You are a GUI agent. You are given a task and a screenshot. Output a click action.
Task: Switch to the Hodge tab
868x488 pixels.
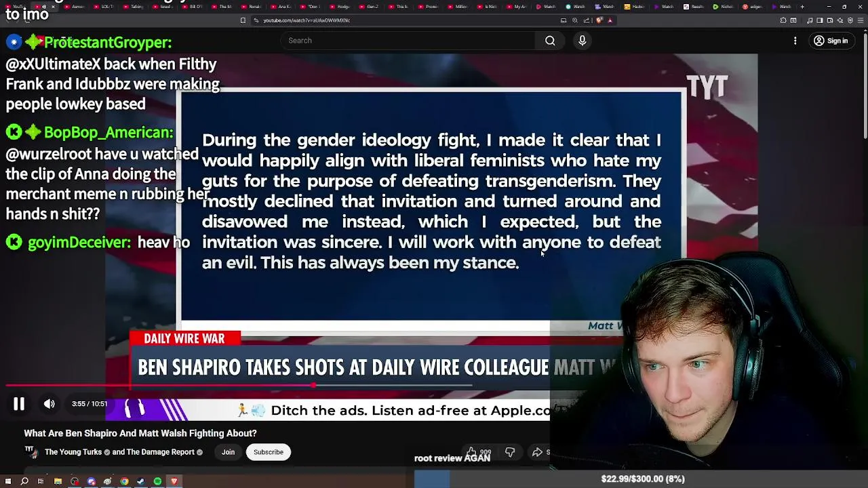(340, 7)
